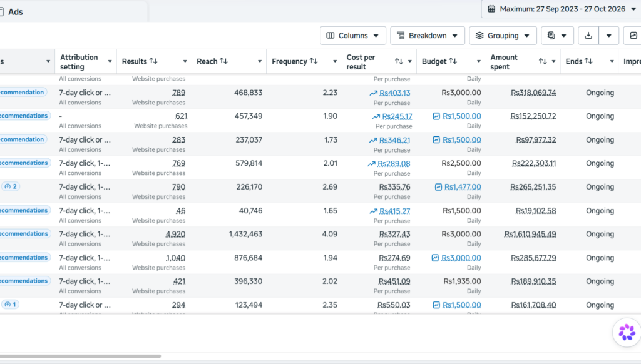Open the date range picker calendar icon
Screen dimensions: 641x364
pyautogui.click(x=491, y=9)
